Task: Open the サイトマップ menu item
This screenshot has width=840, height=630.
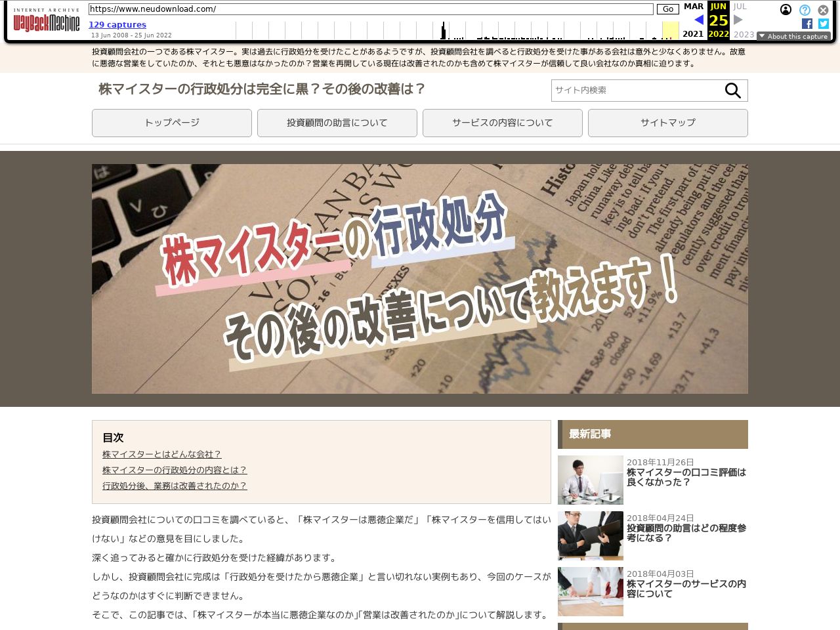Action: (668, 123)
